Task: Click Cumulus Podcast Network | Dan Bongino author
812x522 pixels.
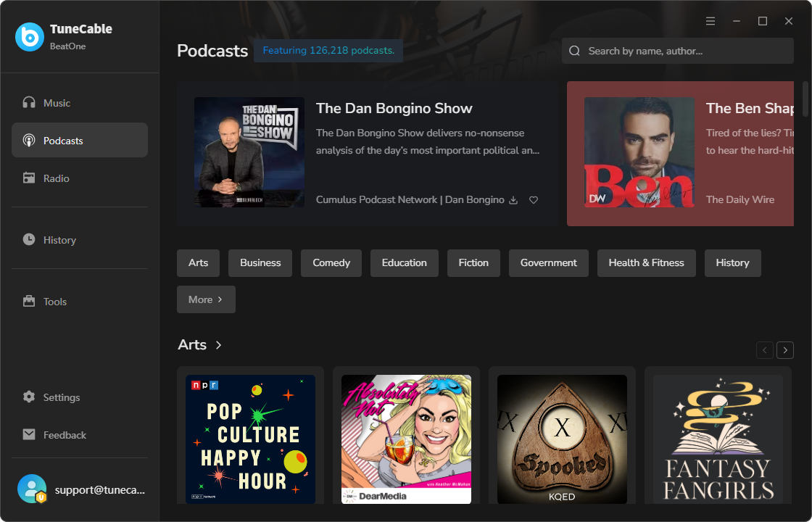Action: point(410,200)
